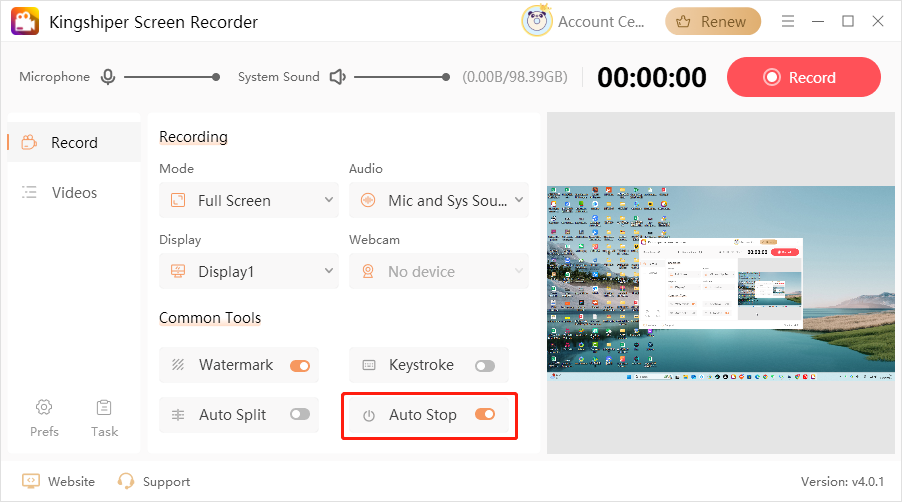This screenshot has height=502, width=902.
Task: Enable the Keystroke toggle
Action: coord(485,366)
